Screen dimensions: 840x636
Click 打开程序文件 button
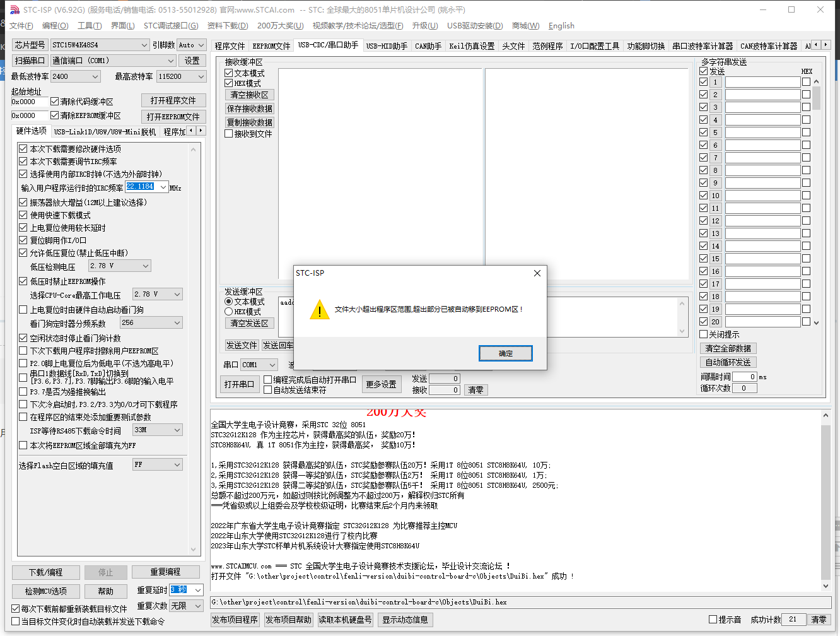pos(173,100)
